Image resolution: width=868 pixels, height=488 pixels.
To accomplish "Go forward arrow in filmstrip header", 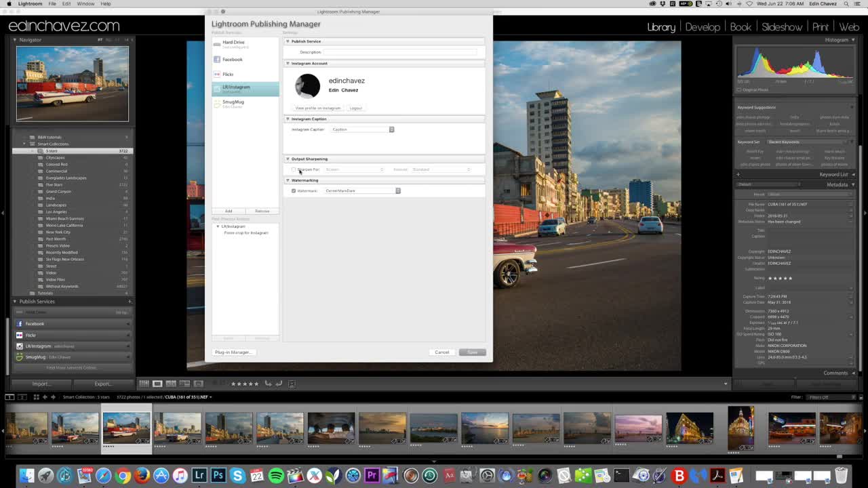I will pos(54,397).
